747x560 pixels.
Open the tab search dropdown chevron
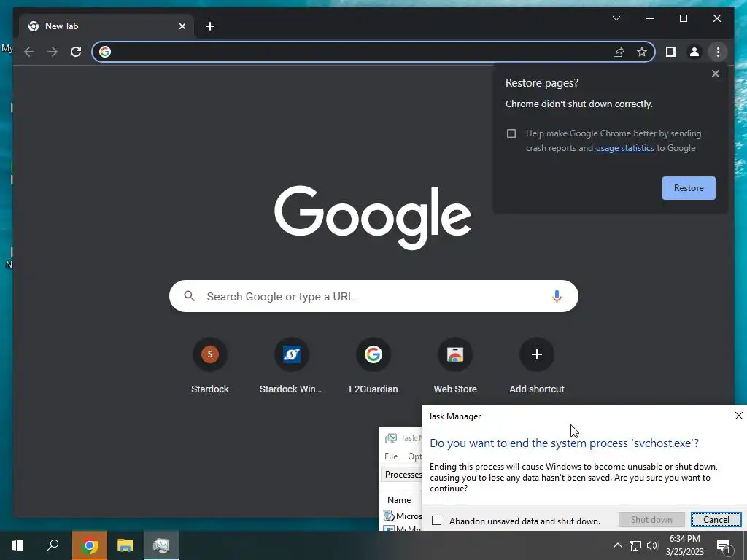click(616, 18)
